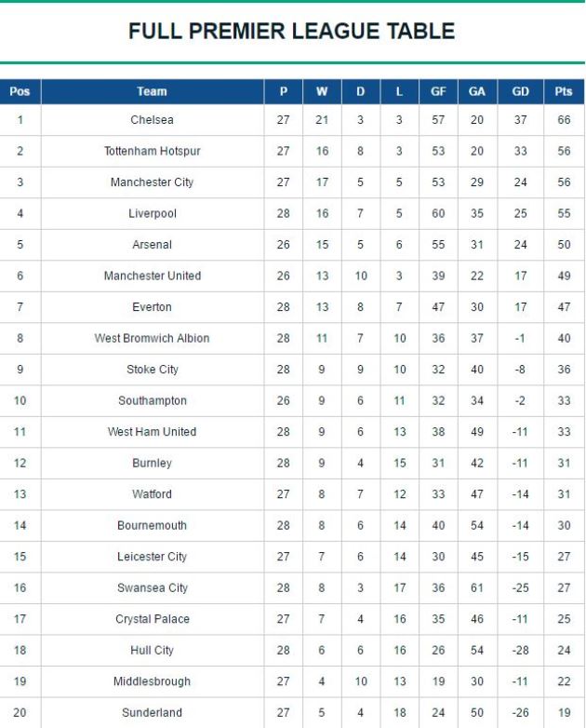This screenshot has width=586, height=728.
Task: Select the GF column header
Action: [x=438, y=91]
